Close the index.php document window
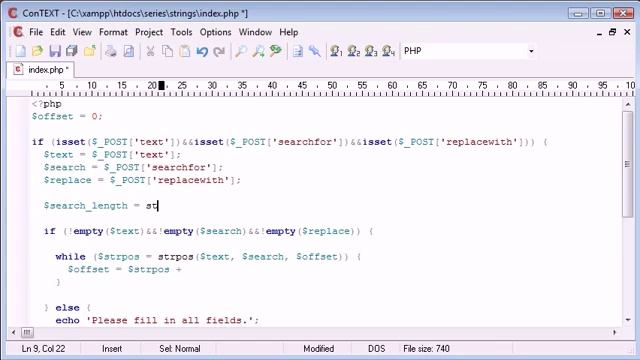Screen dimensions: 640x360 [x=627, y=32]
